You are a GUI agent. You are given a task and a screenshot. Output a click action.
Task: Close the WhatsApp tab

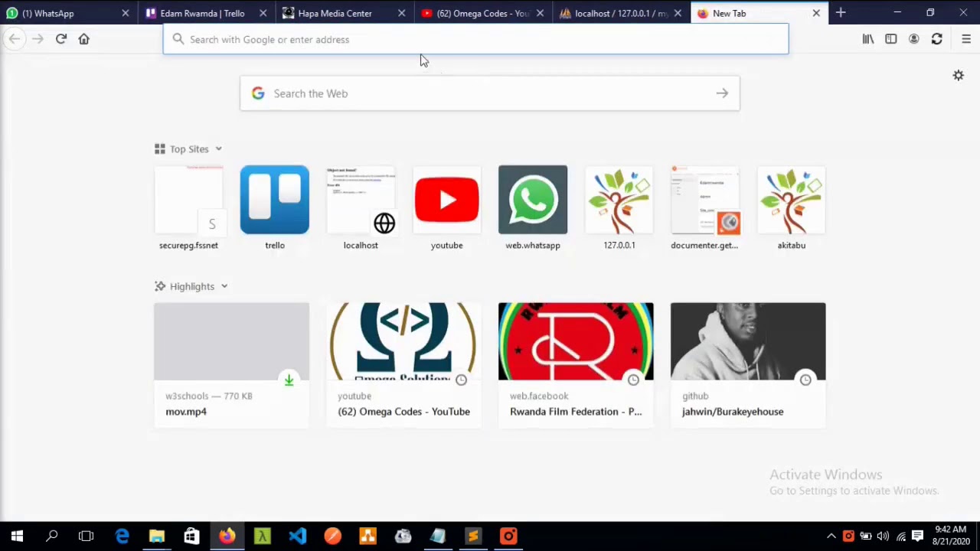pyautogui.click(x=126, y=13)
